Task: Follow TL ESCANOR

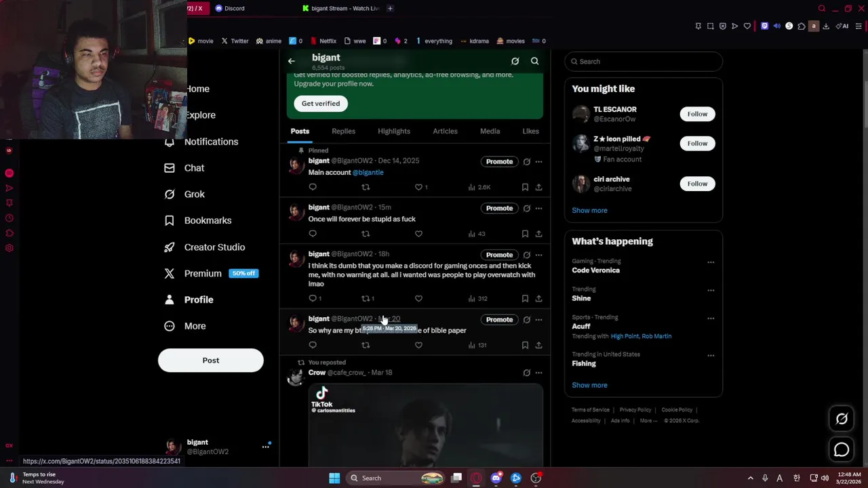Action: click(697, 114)
